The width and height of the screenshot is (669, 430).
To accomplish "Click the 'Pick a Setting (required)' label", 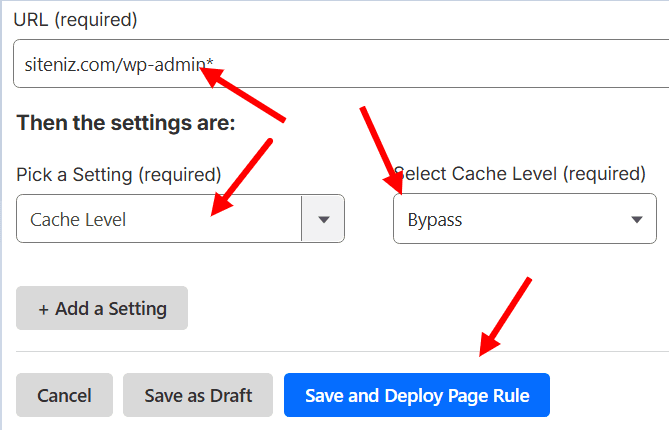I will (119, 175).
